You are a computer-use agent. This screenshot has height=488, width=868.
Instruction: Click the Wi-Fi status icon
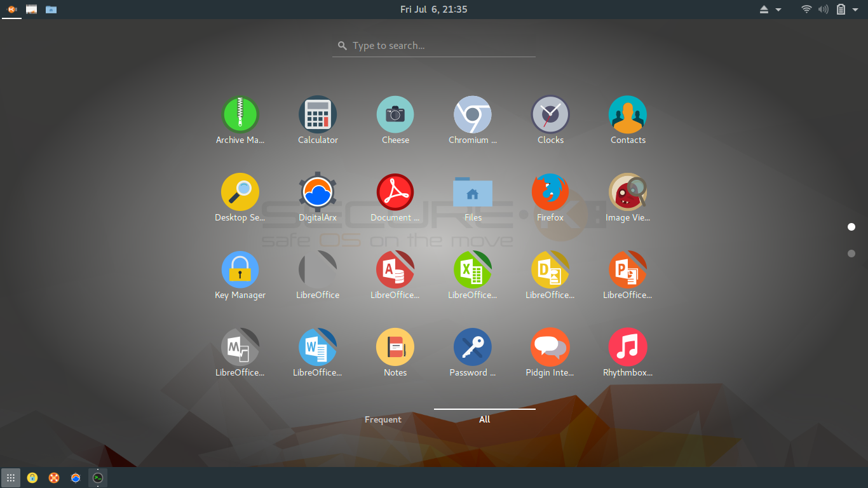pyautogui.click(x=807, y=9)
